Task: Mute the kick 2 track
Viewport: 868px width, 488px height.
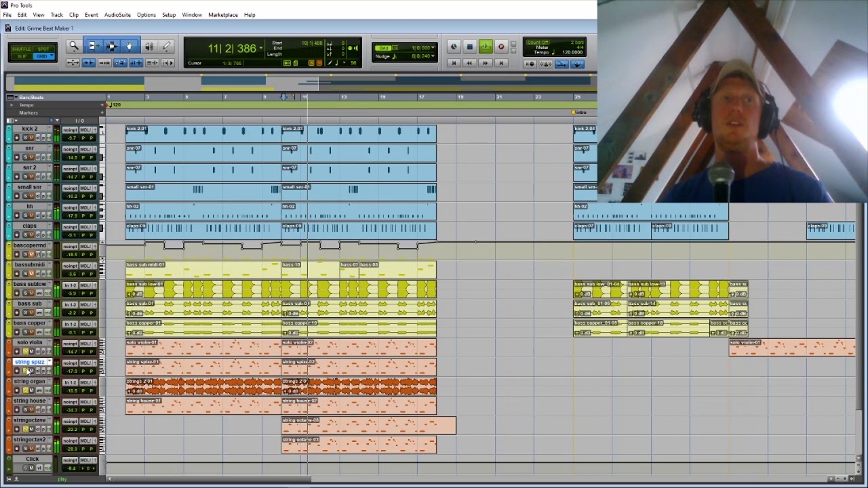Action: tap(32, 138)
